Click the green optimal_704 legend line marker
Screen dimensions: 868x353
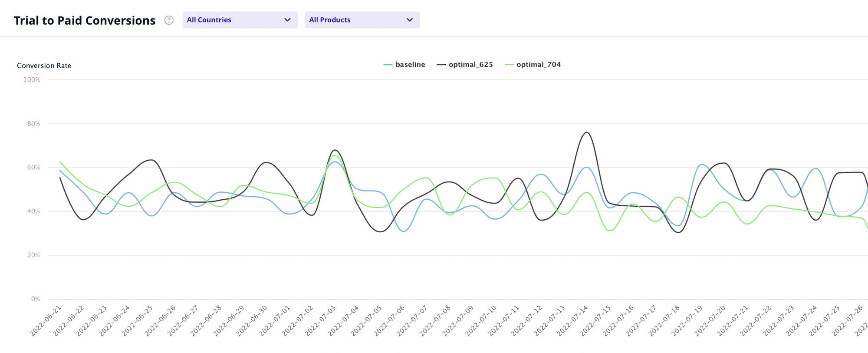[509, 65]
